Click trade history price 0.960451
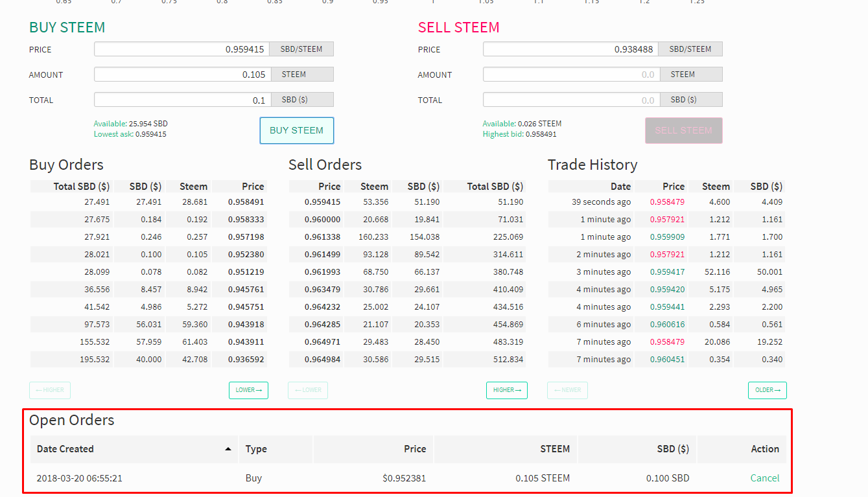Image resolution: width=868 pixels, height=497 pixels. click(668, 360)
